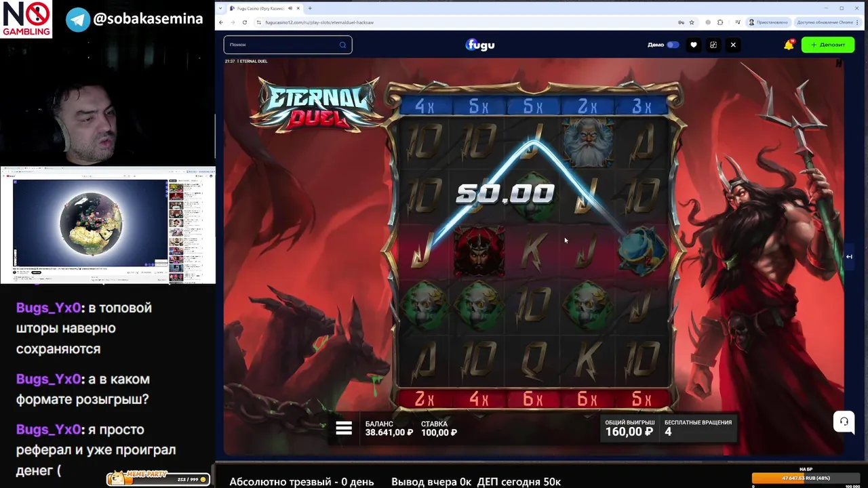Go back with browser back arrow
This screenshot has height=488, width=868.
tap(221, 22)
